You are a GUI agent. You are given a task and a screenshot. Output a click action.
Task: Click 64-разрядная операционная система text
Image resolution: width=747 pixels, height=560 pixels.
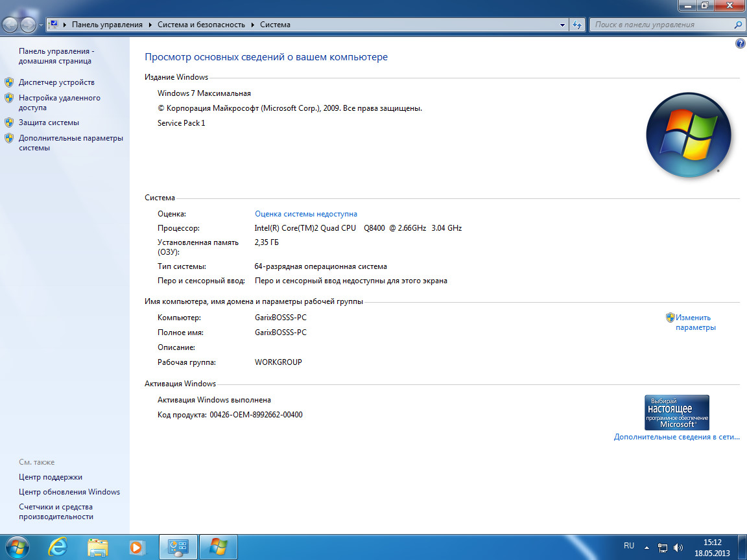click(x=320, y=266)
